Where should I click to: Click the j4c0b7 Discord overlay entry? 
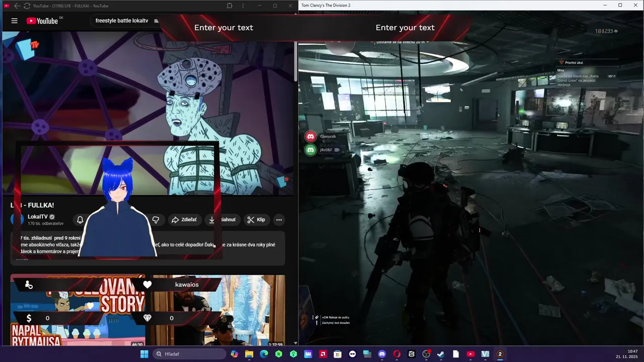[x=322, y=150]
